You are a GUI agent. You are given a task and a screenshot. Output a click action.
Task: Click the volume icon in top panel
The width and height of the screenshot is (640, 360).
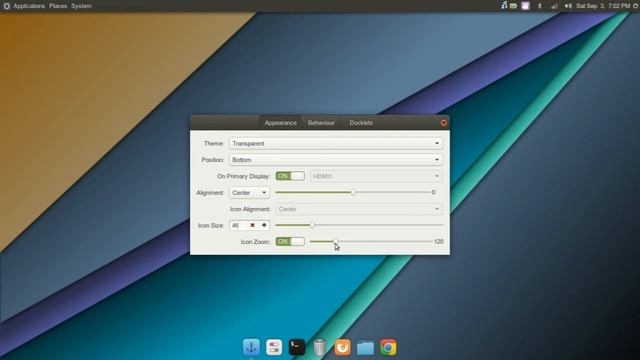(x=568, y=6)
